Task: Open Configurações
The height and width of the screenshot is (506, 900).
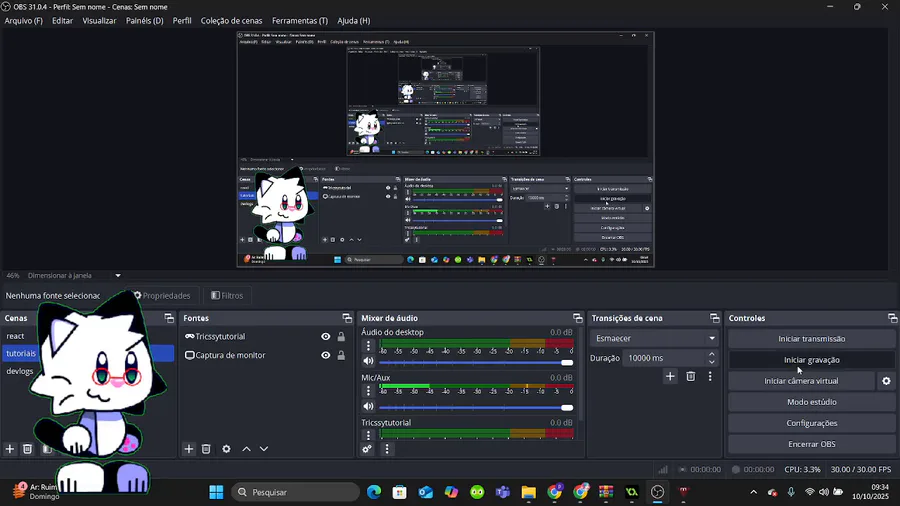Action: coord(812,423)
